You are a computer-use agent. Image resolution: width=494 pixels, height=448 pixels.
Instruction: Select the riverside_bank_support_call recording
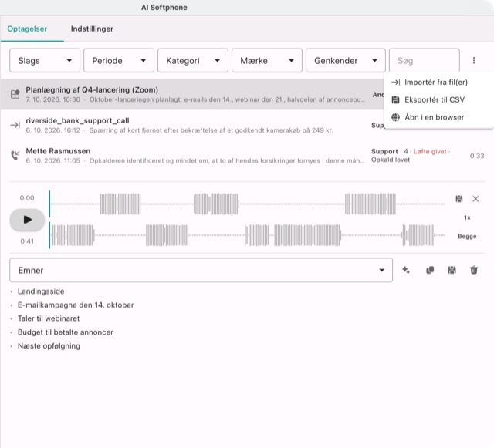pos(192,125)
